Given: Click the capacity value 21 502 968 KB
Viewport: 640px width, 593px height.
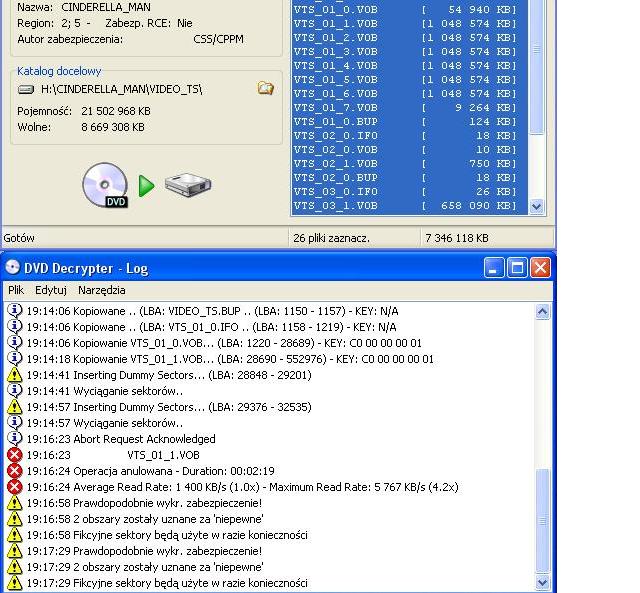Looking at the screenshot, I should click(x=116, y=111).
